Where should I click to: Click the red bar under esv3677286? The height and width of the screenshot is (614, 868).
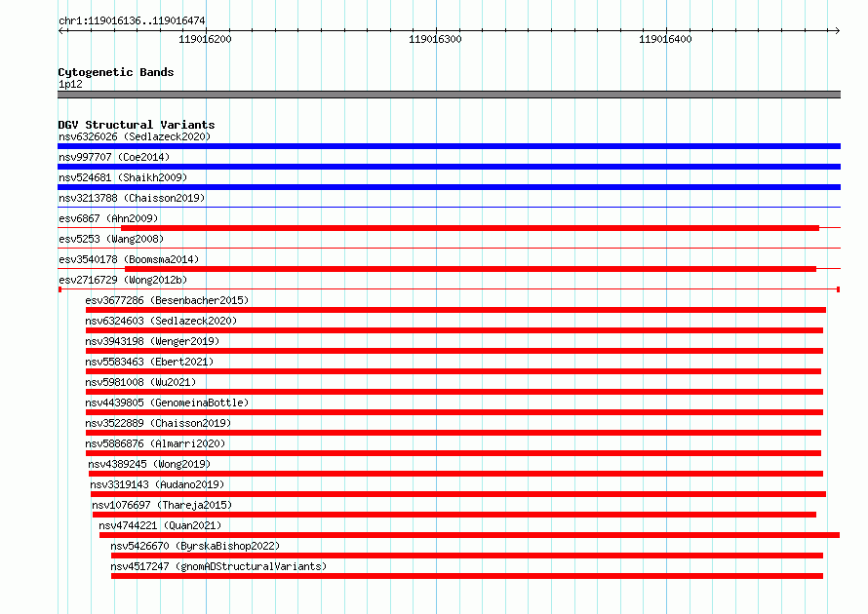455,310
